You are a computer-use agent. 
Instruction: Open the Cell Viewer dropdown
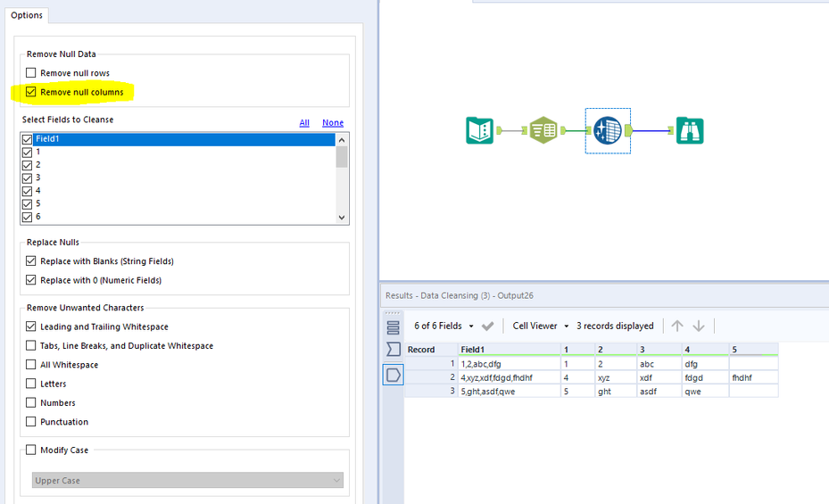(x=541, y=326)
